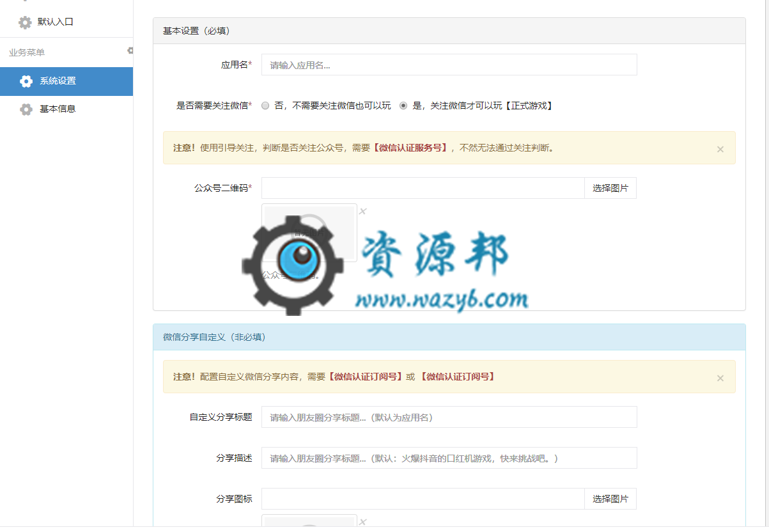
Task: Select 否，不需要关注微信也可以玩 radio option
Action: (x=265, y=106)
